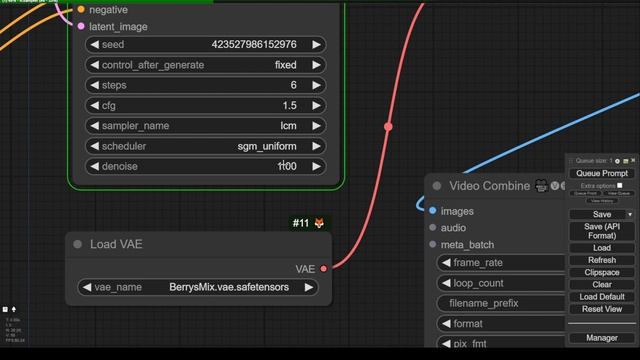Decrease cfg with its left arrow

[x=95, y=106]
